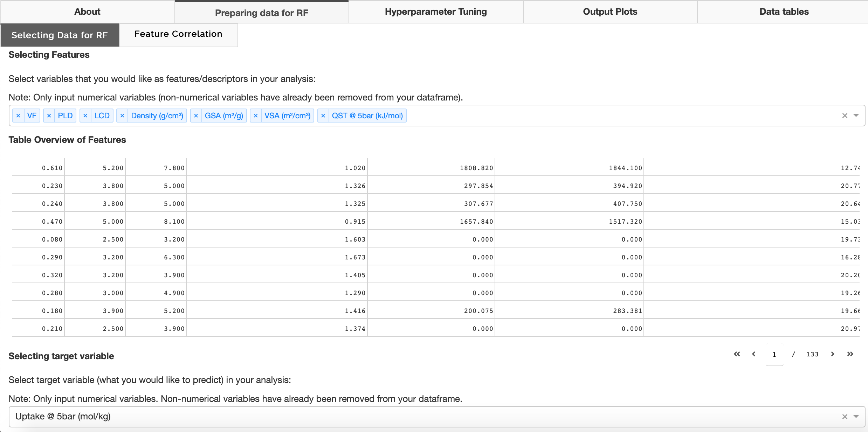Open the Data tables tab
Screen dimensions: 868x432
coord(784,12)
